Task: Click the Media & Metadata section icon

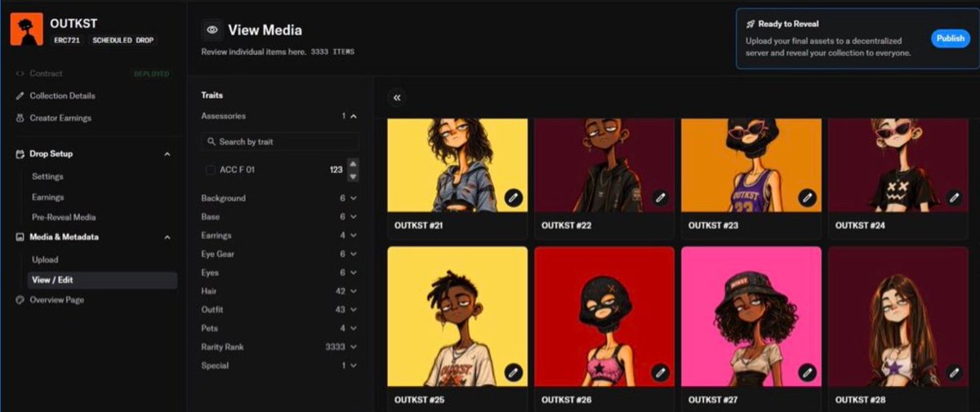Action: pyautogui.click(x=20, y=237)
